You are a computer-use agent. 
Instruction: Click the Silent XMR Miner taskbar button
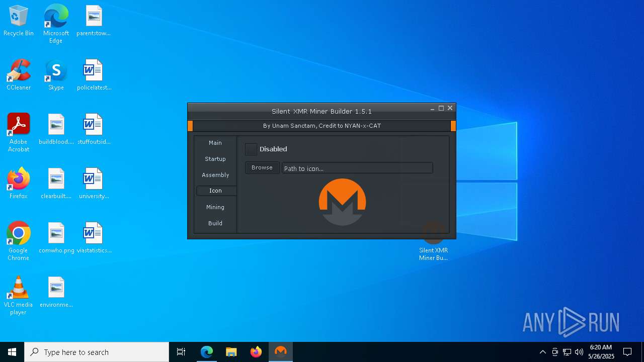click(281, 352)
